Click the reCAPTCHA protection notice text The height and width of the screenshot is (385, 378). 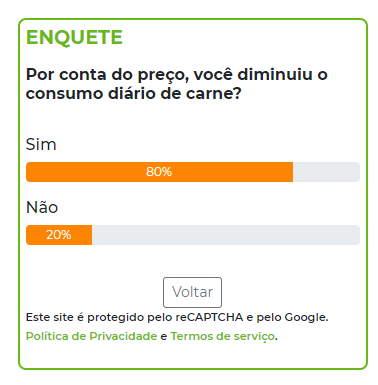point(177,317)
